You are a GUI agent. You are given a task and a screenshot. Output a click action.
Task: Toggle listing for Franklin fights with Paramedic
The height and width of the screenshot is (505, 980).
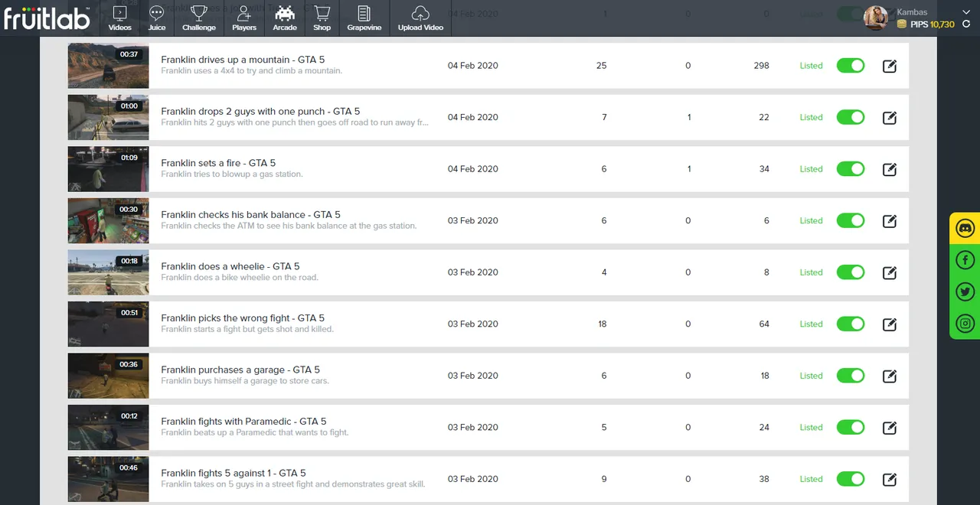pyautogui.click(x=851, y=427)
